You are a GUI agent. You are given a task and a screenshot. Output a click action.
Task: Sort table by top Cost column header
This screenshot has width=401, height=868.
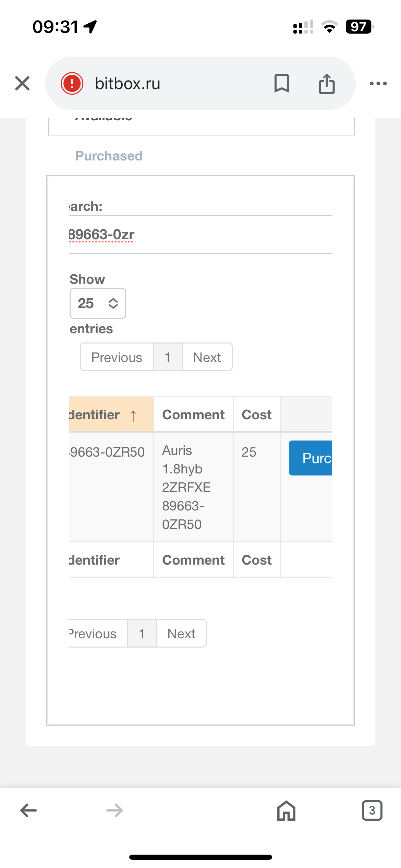256,414
